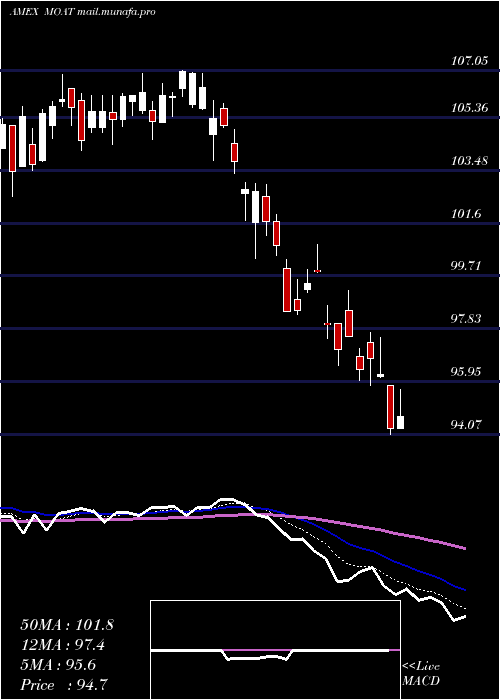The image size is (500, 700).
Task: Click the Price : 94.7 readout
Action: [x=63, y=685]
